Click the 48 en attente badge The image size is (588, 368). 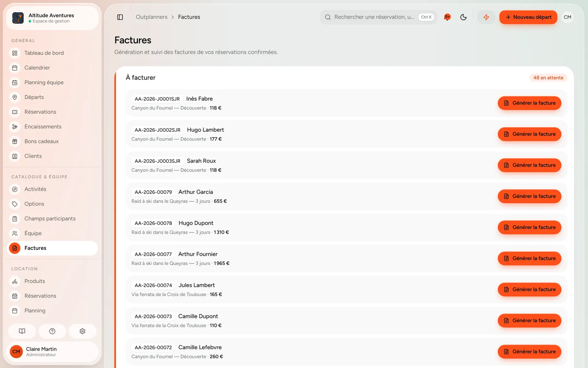(x=548, y=78)
